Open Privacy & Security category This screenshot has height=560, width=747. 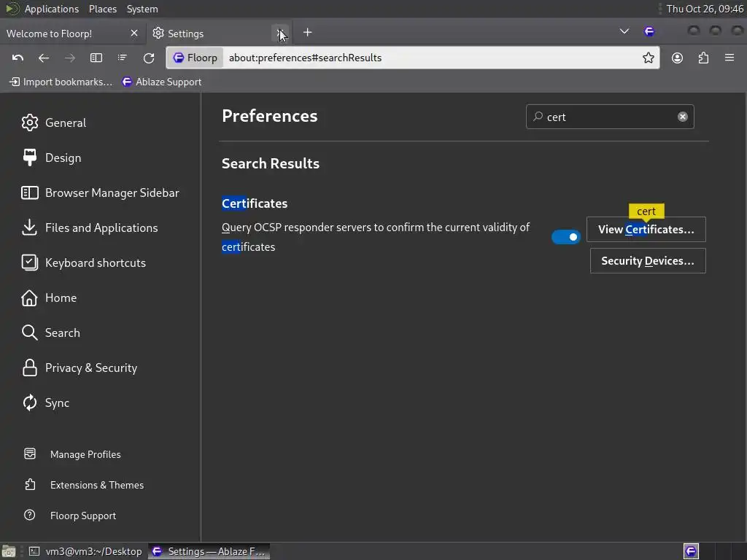pos(79,367)
